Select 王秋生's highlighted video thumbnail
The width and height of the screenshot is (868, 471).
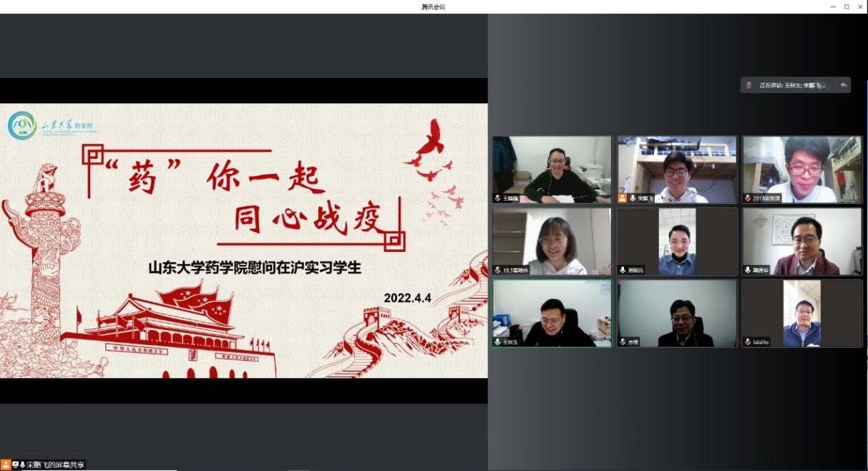click(552, 311)
